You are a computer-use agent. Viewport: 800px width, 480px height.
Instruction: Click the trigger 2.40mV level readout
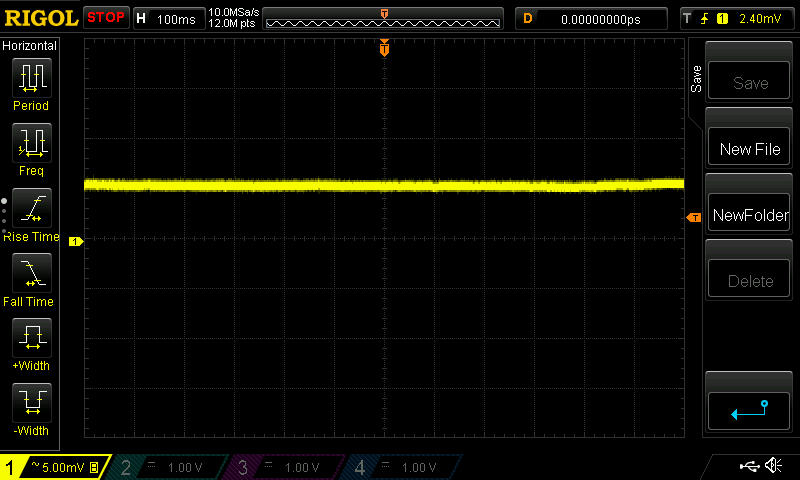tap(760, 19)
